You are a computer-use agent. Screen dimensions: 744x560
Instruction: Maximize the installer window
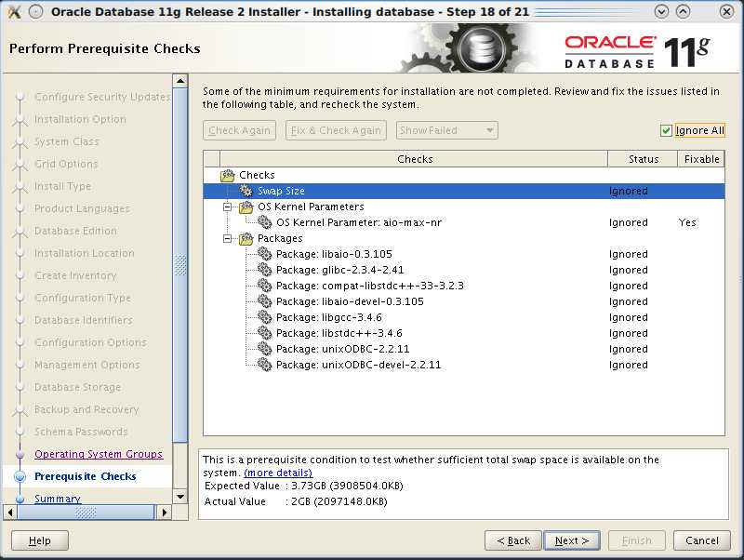click(683, 11)
